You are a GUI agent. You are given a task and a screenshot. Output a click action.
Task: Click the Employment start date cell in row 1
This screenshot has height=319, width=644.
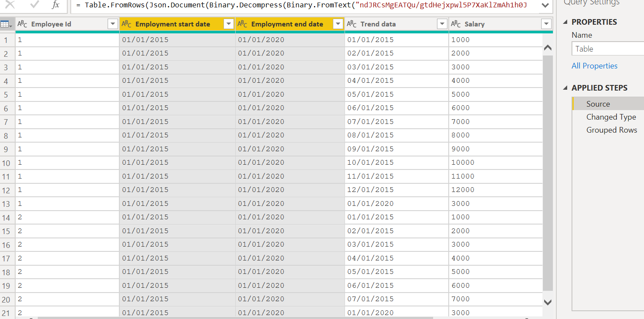(177, 40)
